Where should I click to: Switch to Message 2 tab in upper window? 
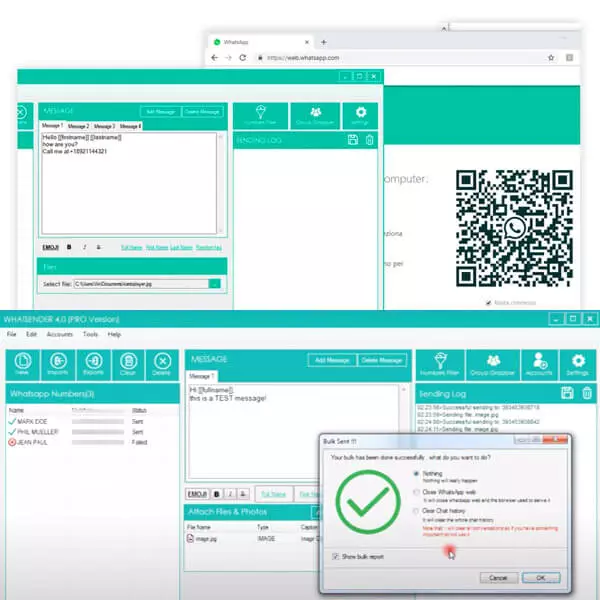[x=78, y=126]
